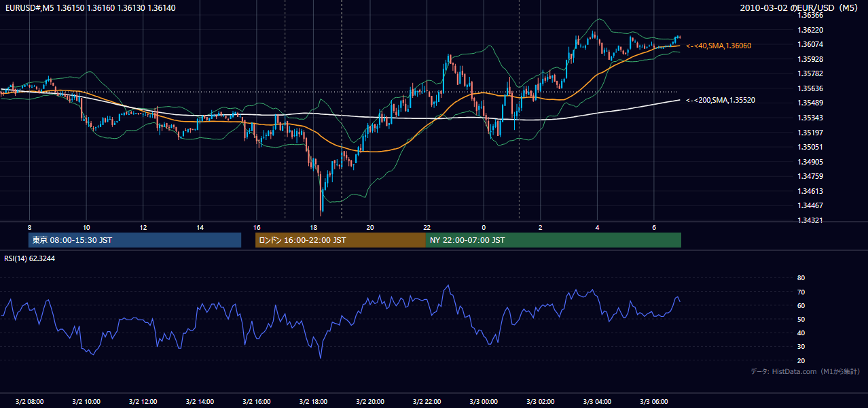The height and width of the screenshot is (408, 868).
Task: Click price level 1.35928 on the price axis
Action: coord(810,59)
